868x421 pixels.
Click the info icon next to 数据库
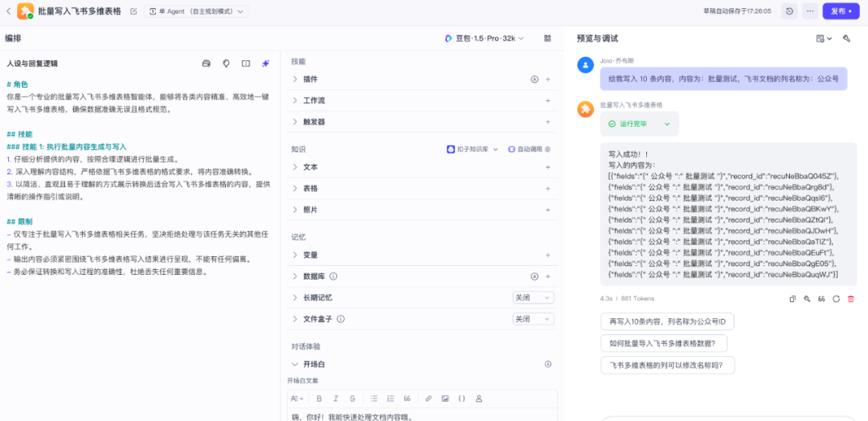coord(334,276)
